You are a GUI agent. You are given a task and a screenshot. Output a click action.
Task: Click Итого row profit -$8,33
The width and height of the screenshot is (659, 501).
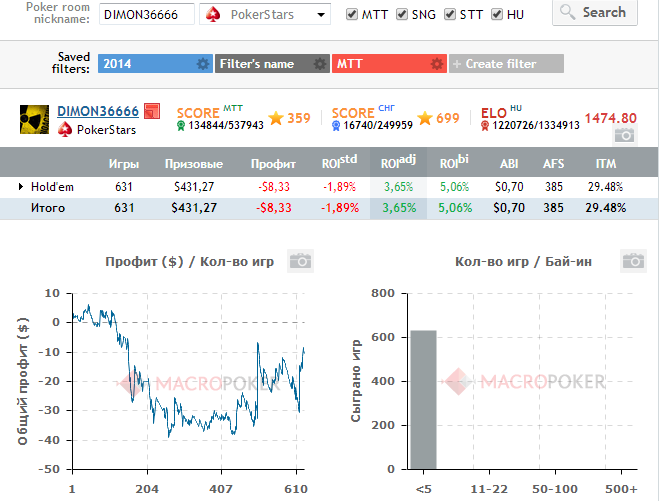pos(274,208)
